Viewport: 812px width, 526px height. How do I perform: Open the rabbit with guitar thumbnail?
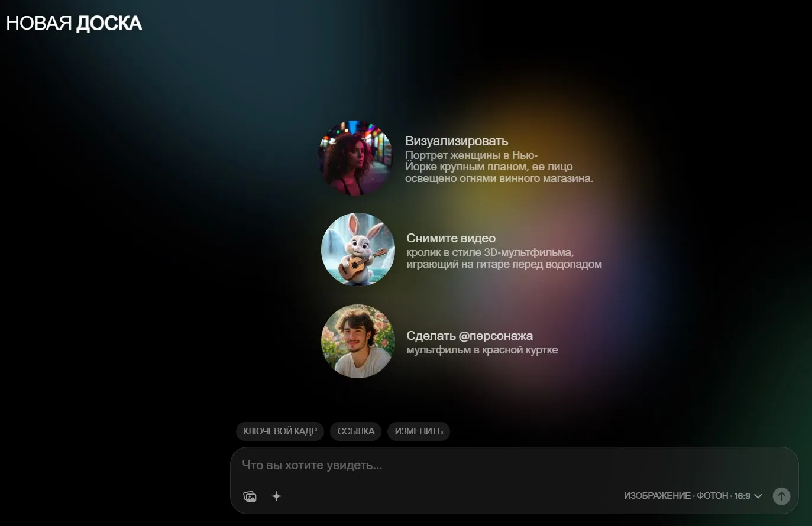(x=358, y=249)
